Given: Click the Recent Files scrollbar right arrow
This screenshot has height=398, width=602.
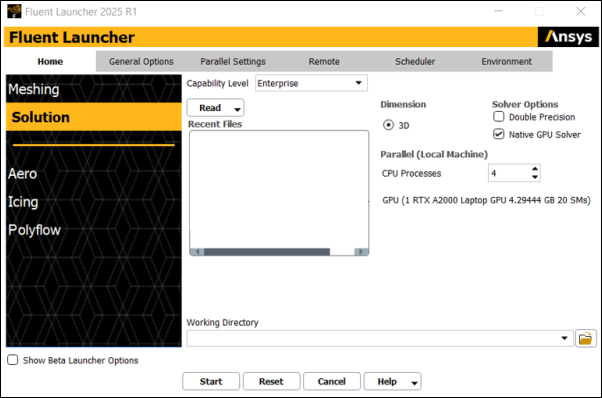Looking at the screenshot, I should click(x=361, y=252).
